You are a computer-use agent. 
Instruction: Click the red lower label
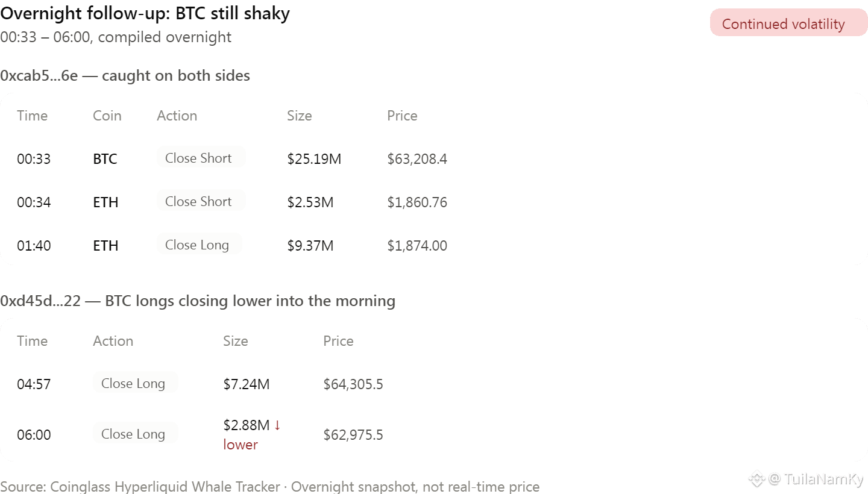coord(241,445)
